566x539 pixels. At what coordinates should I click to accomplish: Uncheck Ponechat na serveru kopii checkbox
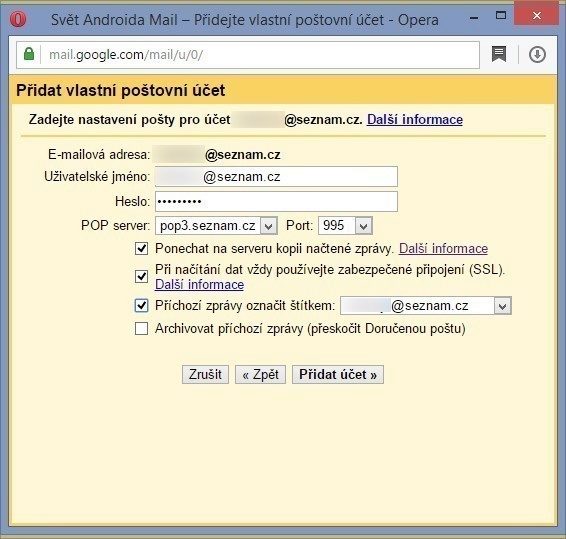(x=141, y=249)
